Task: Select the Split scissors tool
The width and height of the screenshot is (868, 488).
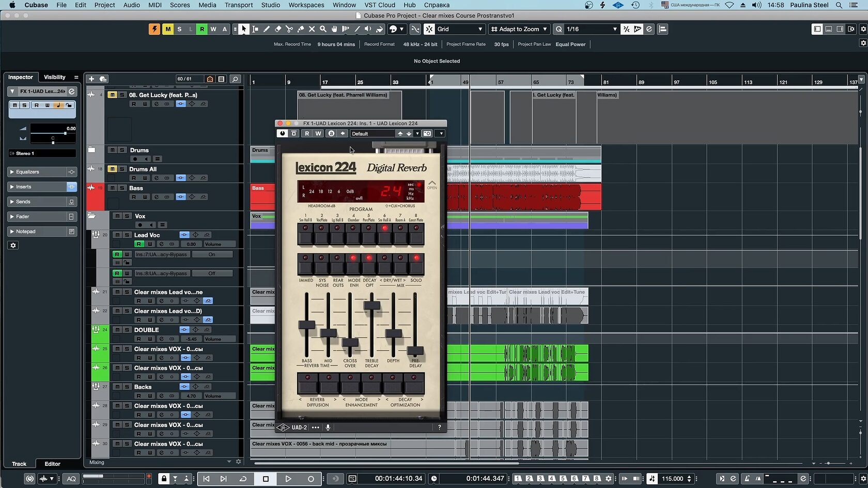Action: 289,29
